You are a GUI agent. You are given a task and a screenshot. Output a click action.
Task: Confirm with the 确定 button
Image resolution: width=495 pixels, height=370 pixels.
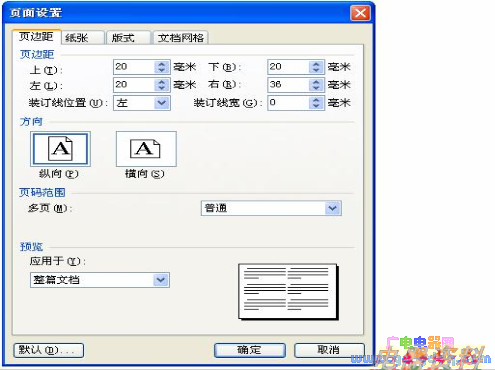(x=250, y=350)
